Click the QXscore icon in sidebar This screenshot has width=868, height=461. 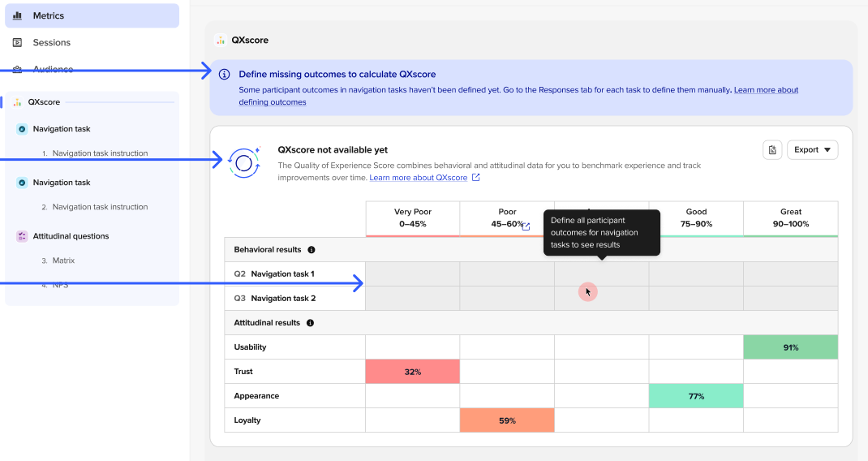pyautogui.click(x=18, y=102)
